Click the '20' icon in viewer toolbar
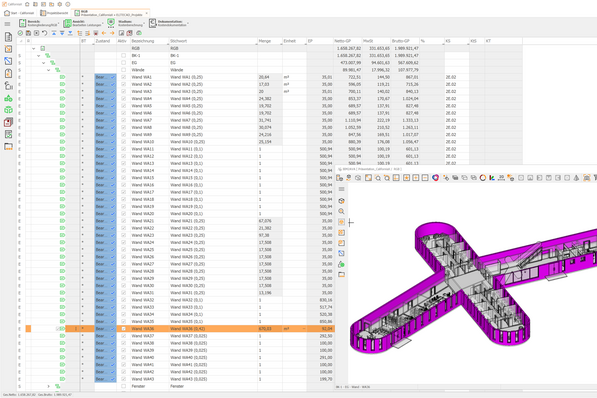Image resolution: width=597 pixels, height=398 pixels. point(501,178)
